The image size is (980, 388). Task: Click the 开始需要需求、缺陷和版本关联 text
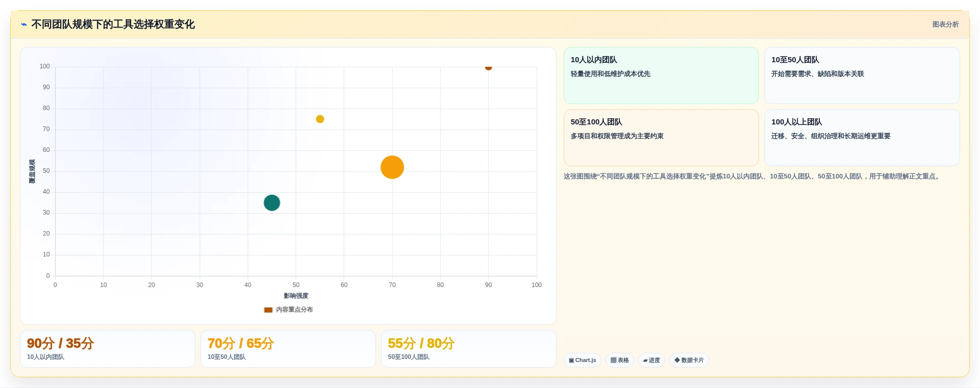[x=818, y=74]
